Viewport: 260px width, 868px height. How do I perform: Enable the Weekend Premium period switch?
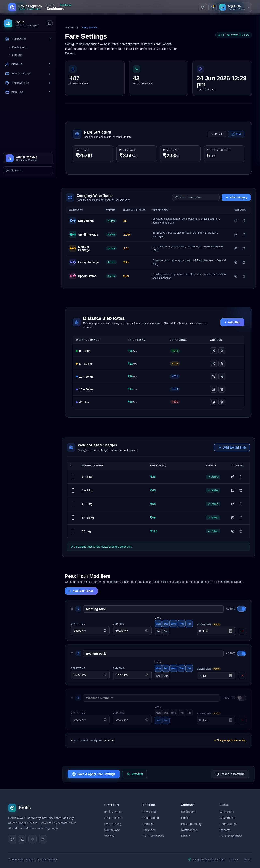click(242, 697)
